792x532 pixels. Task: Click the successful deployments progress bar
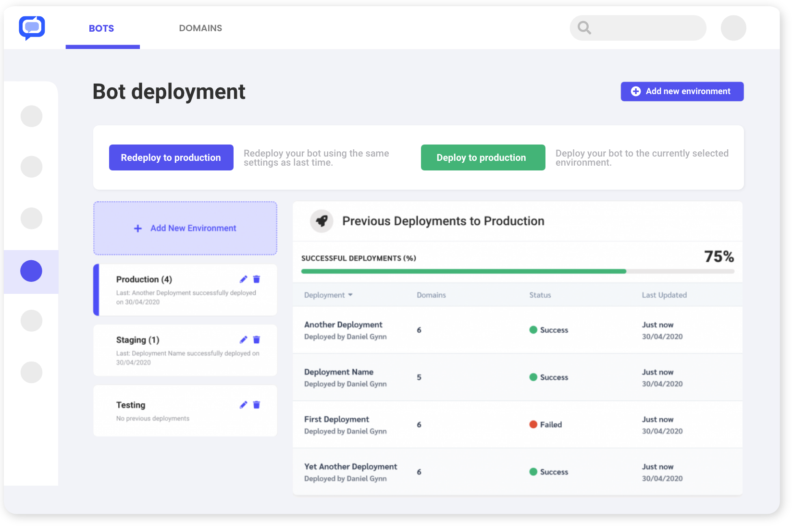[517, 271]
